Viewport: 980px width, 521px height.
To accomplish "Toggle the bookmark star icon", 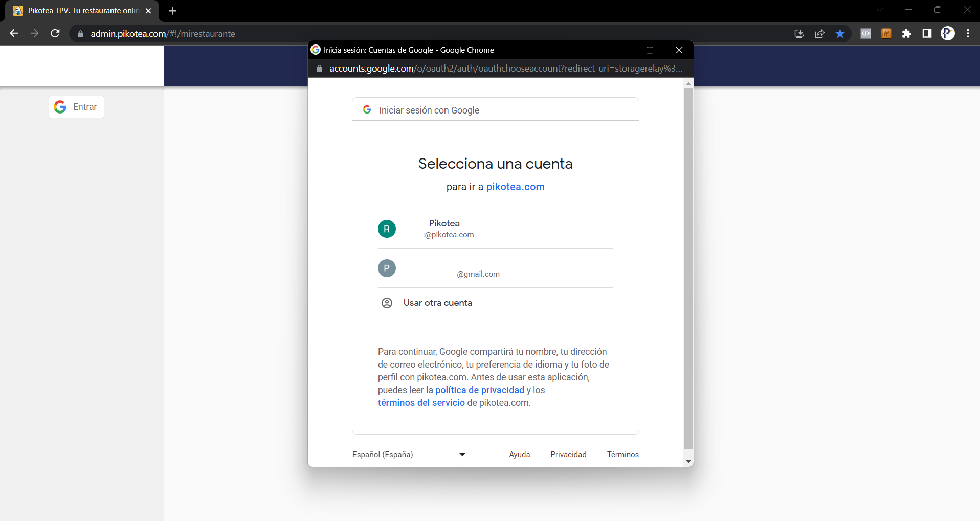I will tap(840, 34).
